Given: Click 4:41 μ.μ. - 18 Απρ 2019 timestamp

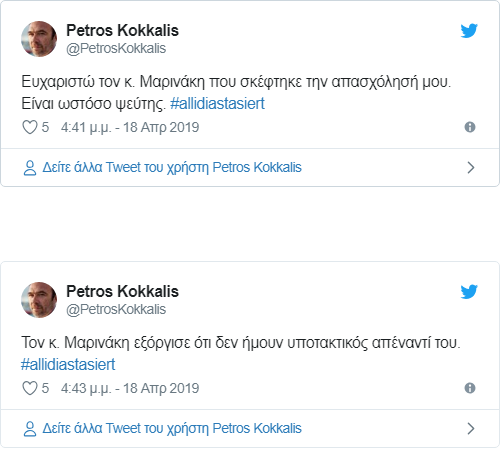Looking at the screenshot, I should coord(130,127).
